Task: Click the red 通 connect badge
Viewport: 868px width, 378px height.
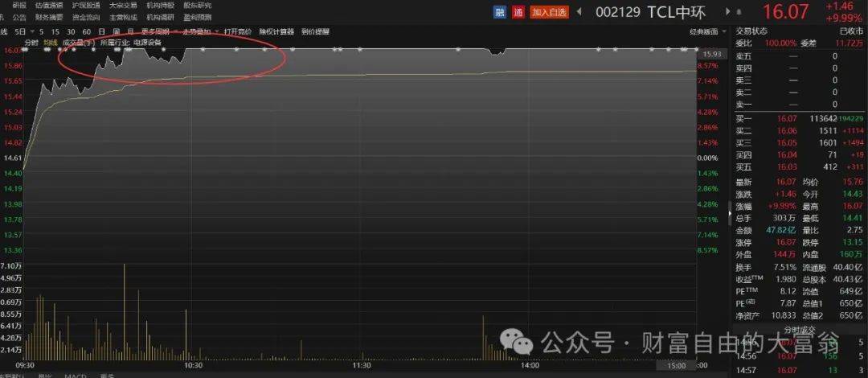Action: tap(518, 11)
